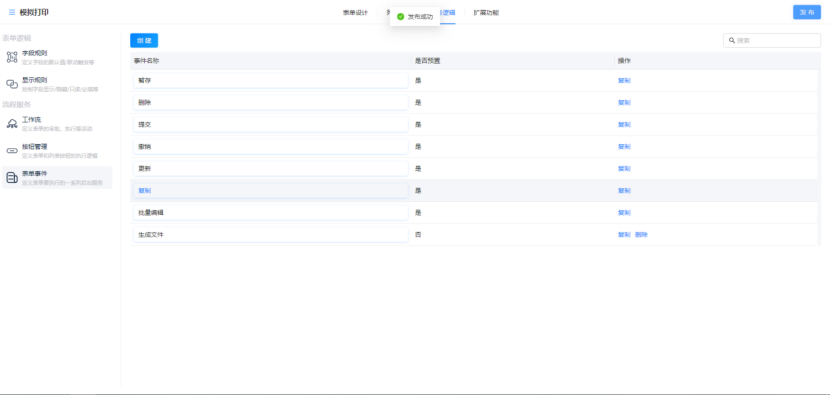
Task: Click the 撤销 event name field
Action: tap(270, 147)
